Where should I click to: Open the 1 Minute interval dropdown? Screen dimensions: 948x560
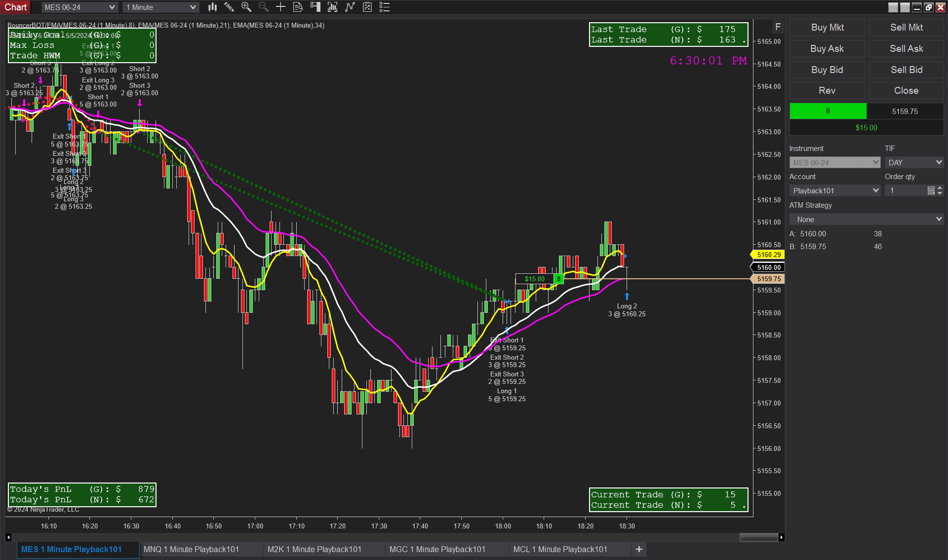160,7
